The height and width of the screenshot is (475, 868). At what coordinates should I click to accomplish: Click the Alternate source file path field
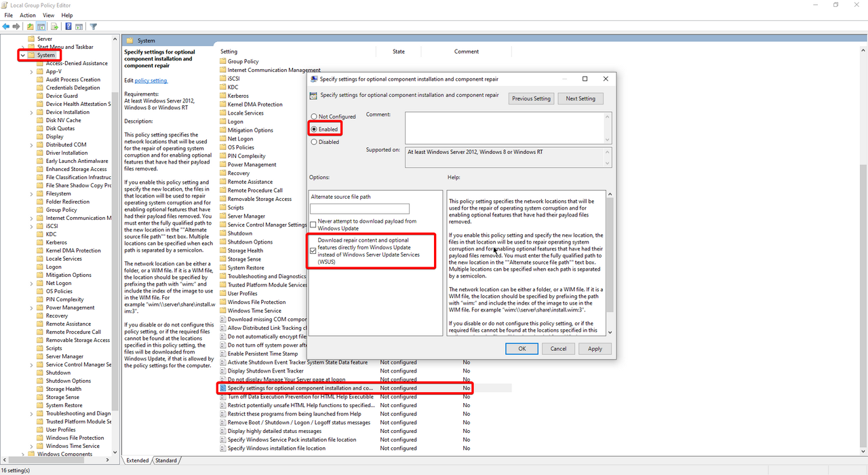[x=359, y=209]
